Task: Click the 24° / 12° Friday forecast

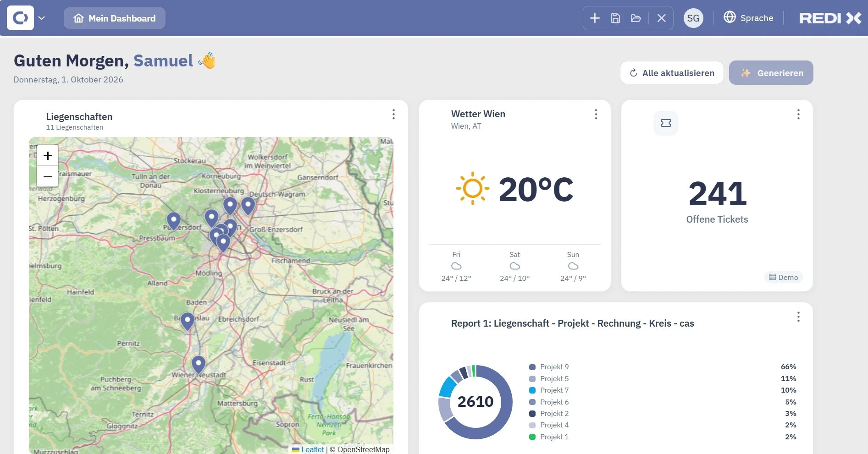Action: click(456, 278)
